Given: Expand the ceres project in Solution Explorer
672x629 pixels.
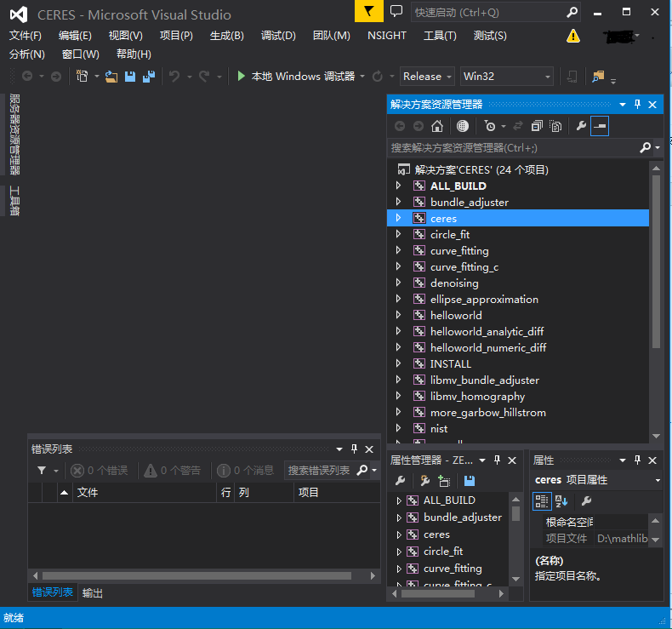Looking at the screenshot, I should (398, 218).
